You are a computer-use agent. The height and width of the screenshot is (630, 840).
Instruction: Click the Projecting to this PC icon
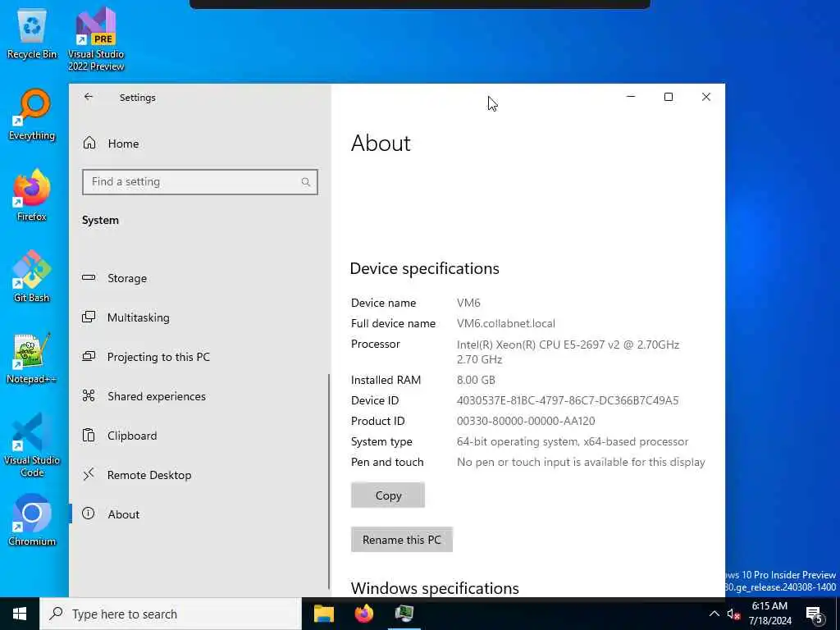(89, 356)
